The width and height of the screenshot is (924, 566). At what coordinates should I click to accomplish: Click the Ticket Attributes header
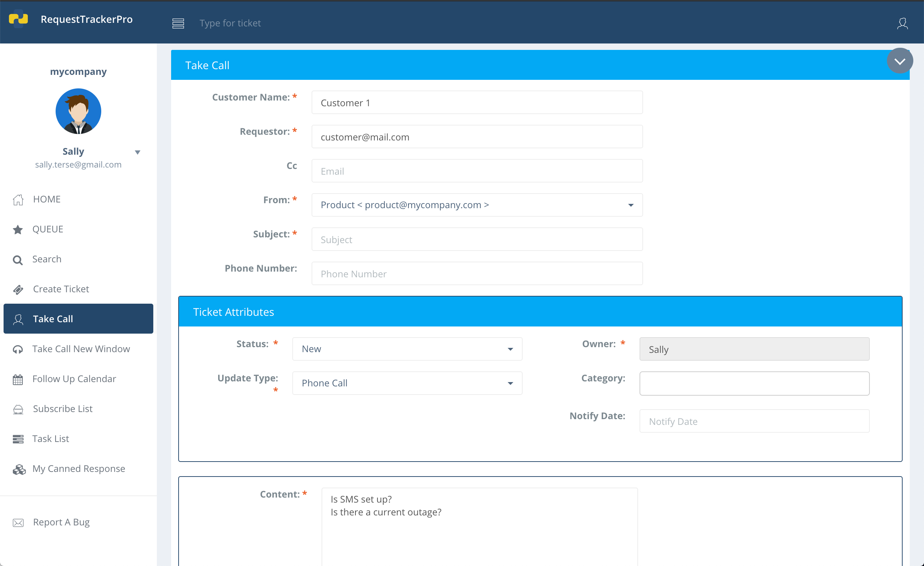coord(540,312)
